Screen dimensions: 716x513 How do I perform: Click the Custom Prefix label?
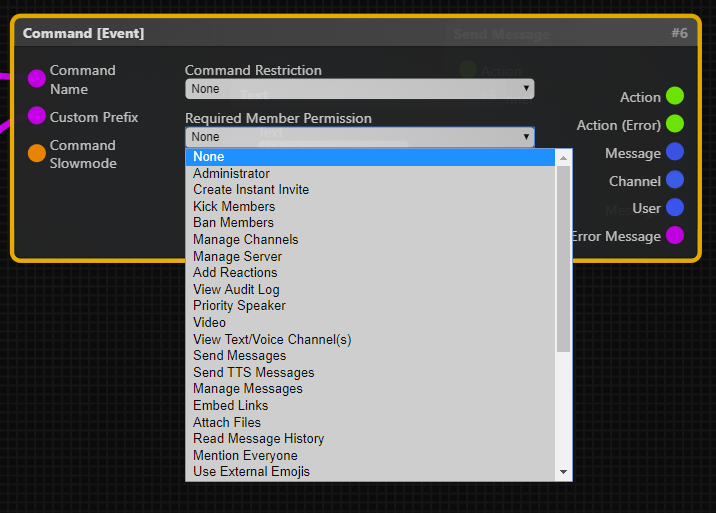(x=94, y=117)
